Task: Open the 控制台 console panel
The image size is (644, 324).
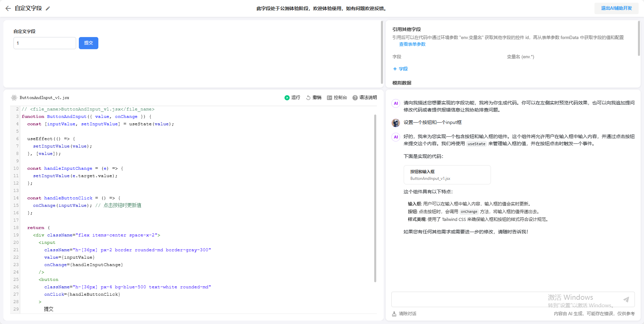Action: pyautogui.click(x=337, y=98)
